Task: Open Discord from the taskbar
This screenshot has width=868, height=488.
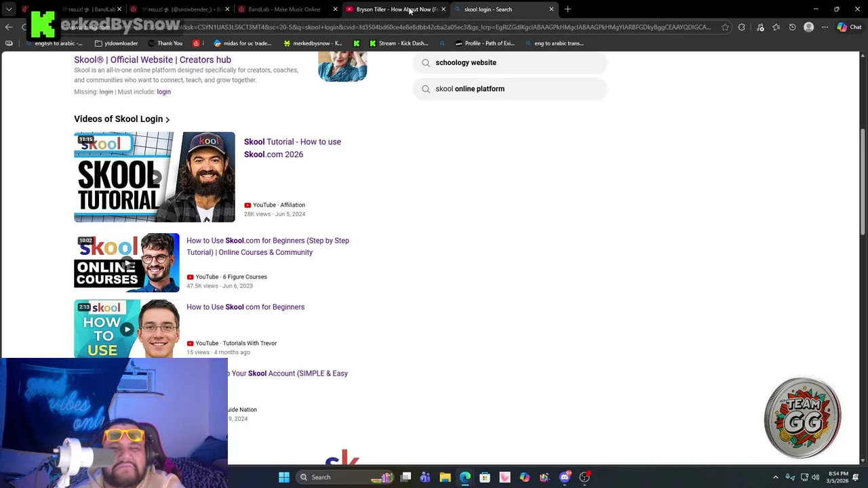Action: pos(565,477)
